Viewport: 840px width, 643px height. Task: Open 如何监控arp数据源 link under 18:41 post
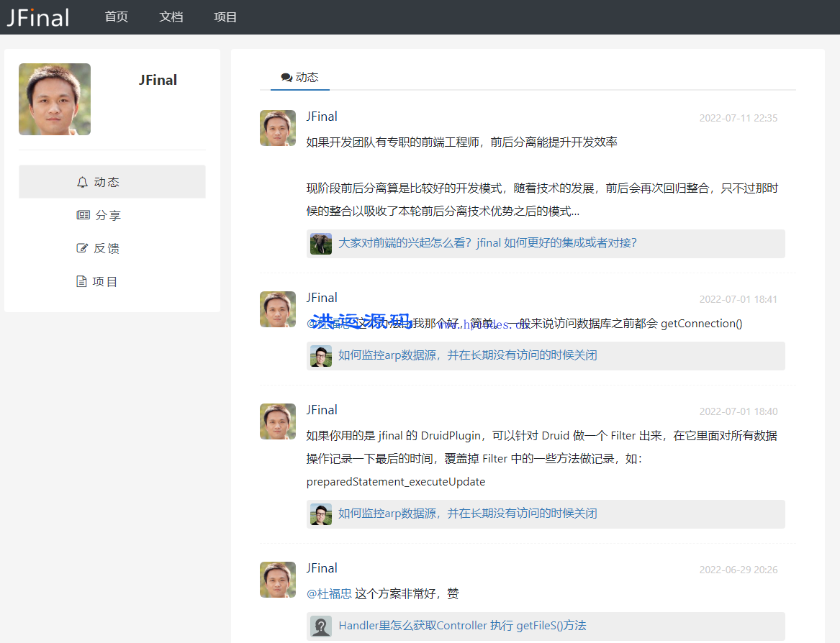468,355
